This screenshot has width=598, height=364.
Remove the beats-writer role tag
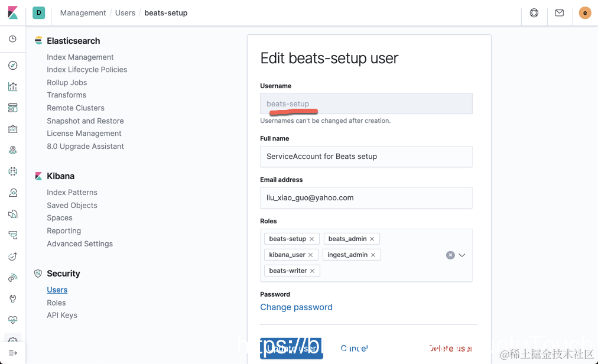[x=312, y=271]
